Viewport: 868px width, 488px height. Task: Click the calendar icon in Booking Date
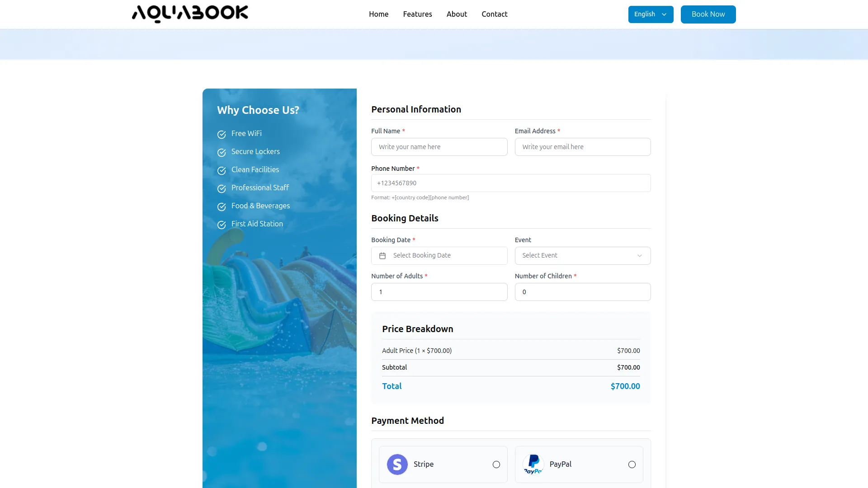(x=382, y=256)
